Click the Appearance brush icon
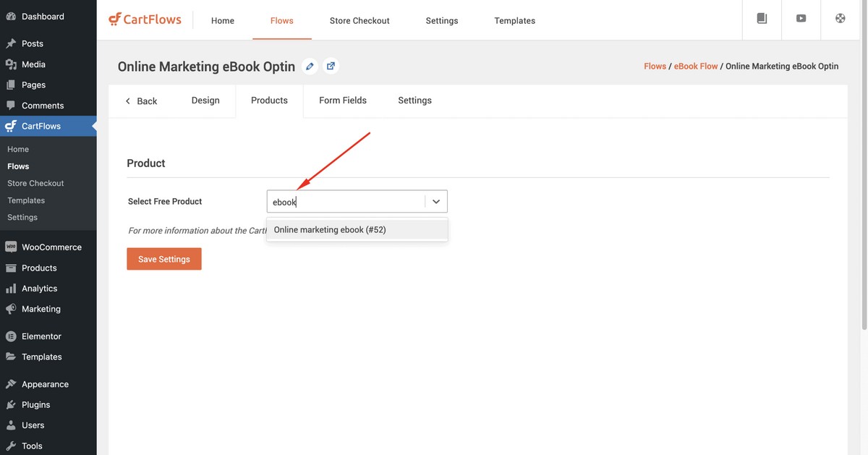 pos(11,384)
